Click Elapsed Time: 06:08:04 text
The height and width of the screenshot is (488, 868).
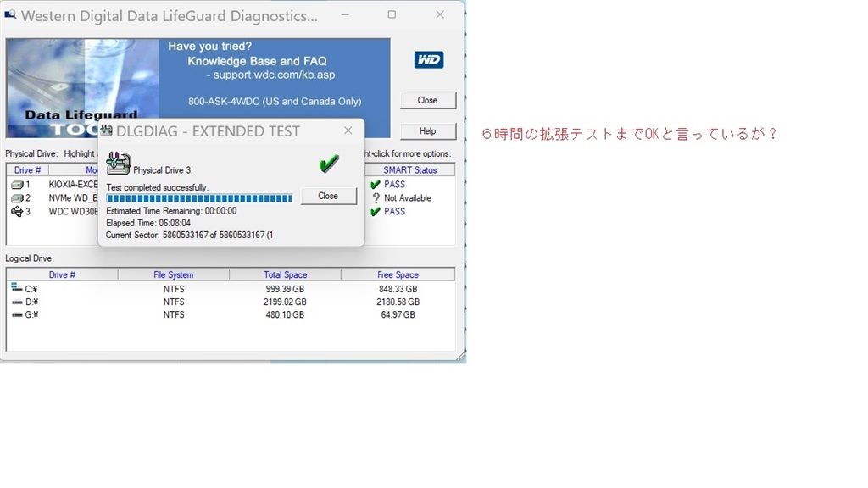coord(148,223)
